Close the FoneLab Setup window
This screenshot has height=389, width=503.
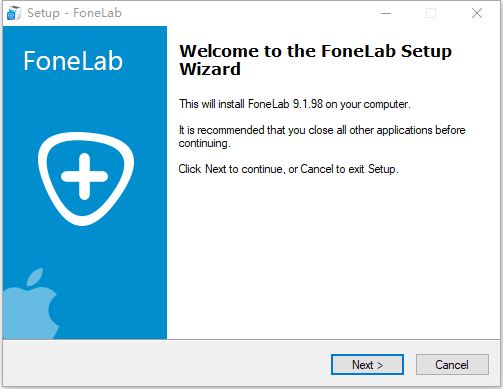[x=477, y=13]
